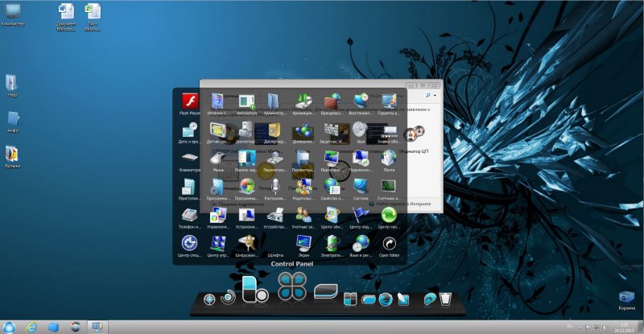Click the dock Firefox globe icon

click(x=386, y=299)
